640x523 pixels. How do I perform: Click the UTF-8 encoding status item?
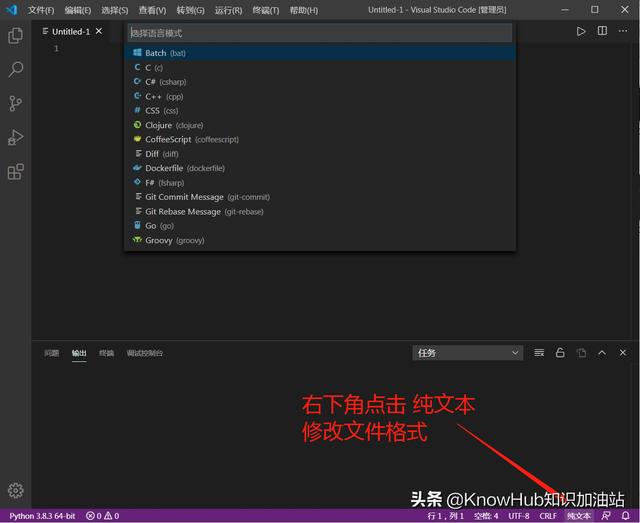519,516
